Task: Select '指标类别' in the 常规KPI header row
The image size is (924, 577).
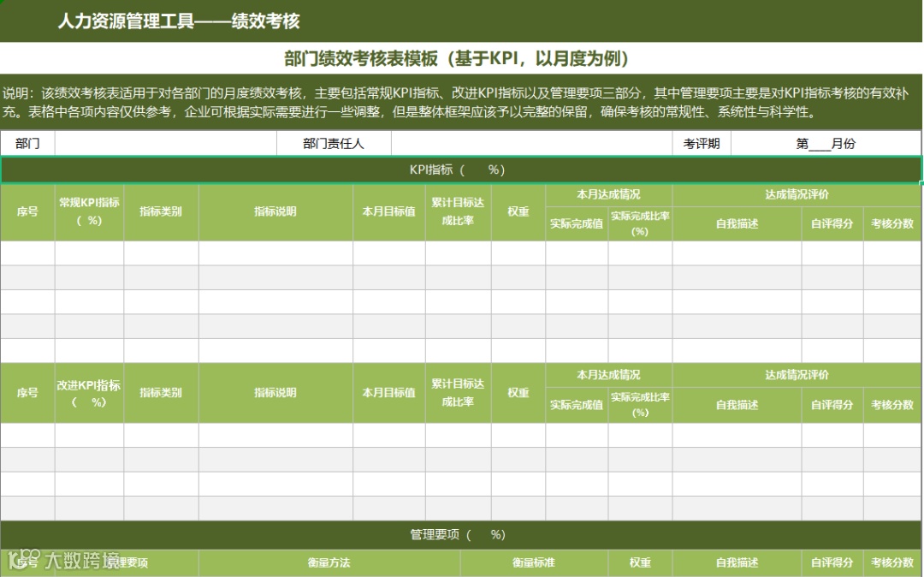Action: [x=161, y=211]
